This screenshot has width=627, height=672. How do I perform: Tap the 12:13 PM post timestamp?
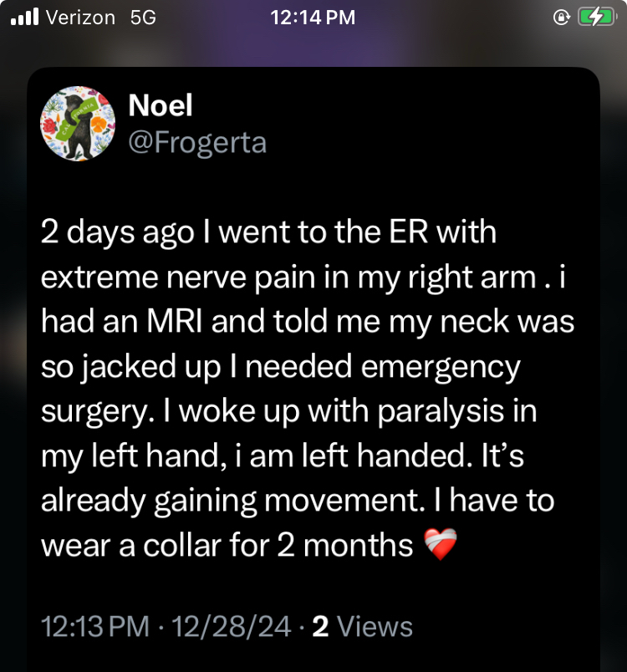94,626
